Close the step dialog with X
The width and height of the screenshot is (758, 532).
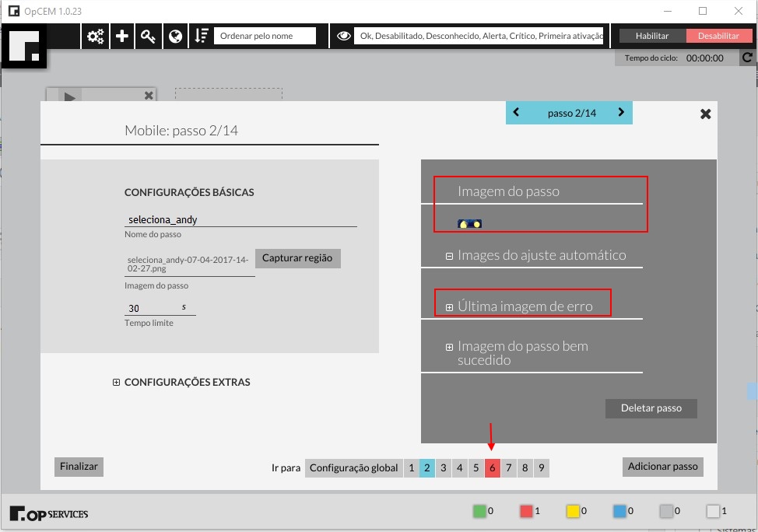pyautogui.click(x=705, y=114)
